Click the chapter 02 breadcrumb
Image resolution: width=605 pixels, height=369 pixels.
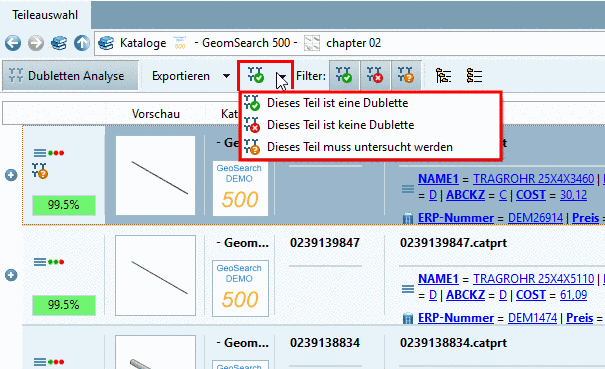tap(353, 43)
